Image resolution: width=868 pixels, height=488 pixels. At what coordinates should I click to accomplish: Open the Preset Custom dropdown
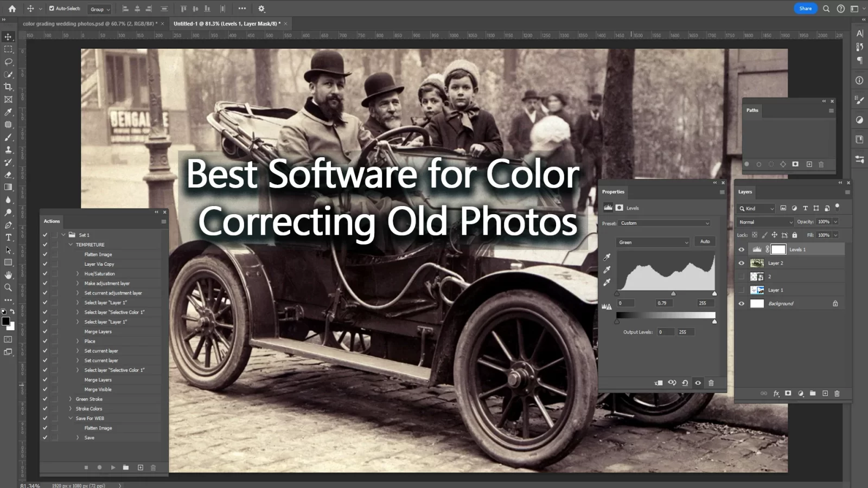coord(665,223)
